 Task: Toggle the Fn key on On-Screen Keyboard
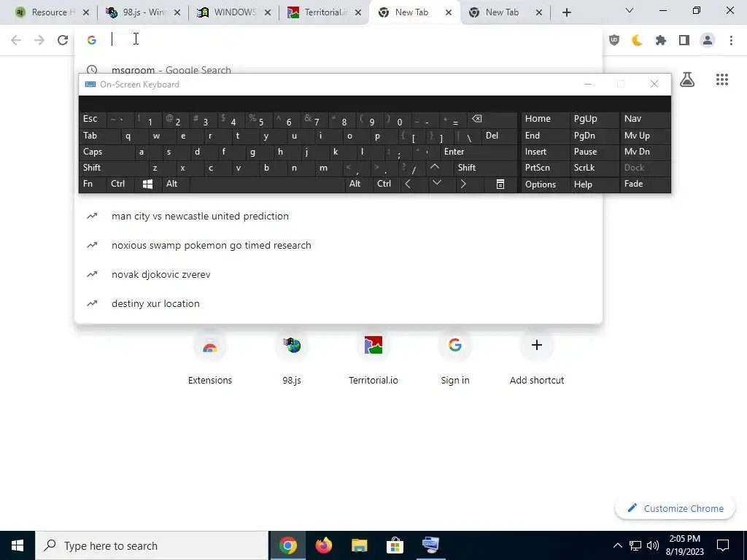[92, 184]
